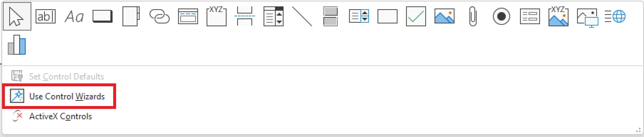
Task: Choose the Tab Control icon
Action: pyautogui.click(x=131, y=16)
